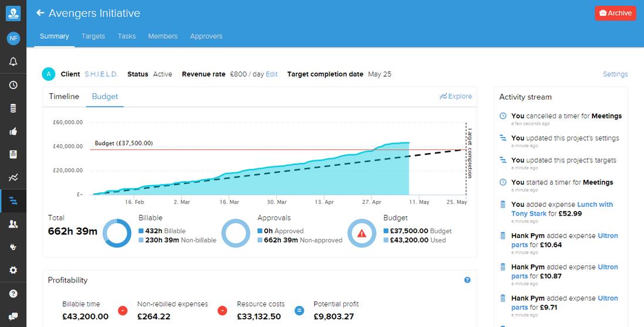Viewport: 644px width, 327px height.
Task: Select the Timeline chart tab
Action: click(64, 97)
